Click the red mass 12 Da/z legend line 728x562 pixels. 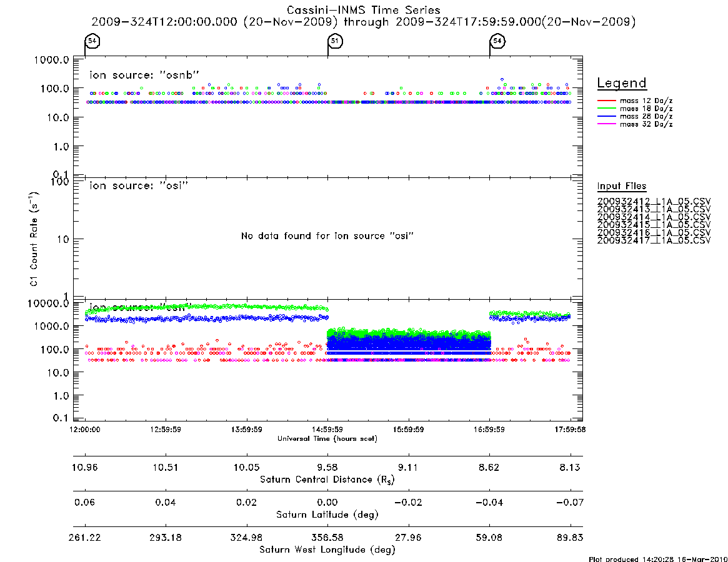coord(606,101)
